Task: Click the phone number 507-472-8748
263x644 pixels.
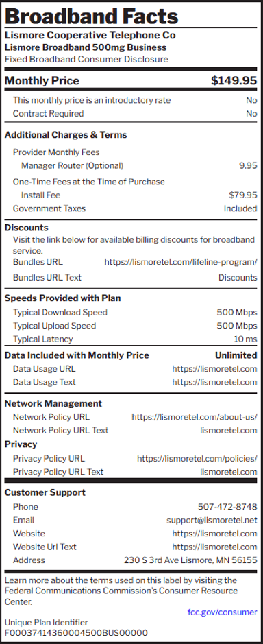Action: pos(227,507)
